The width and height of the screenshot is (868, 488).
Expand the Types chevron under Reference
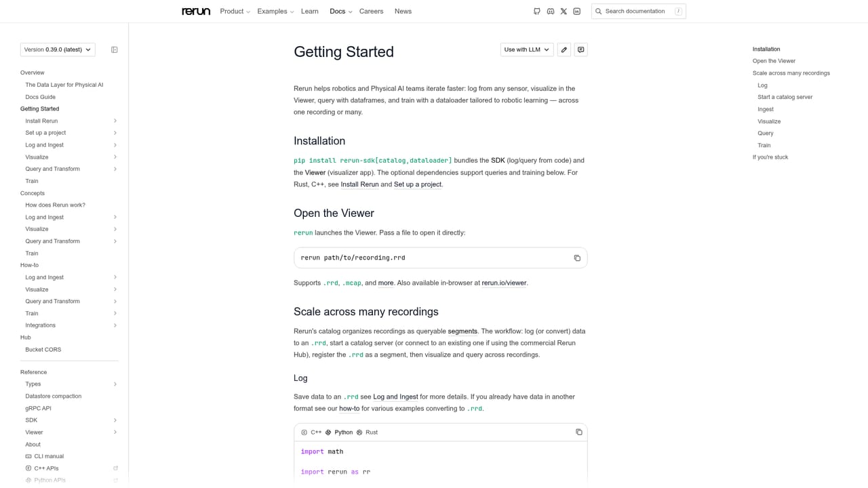(115, 384)
